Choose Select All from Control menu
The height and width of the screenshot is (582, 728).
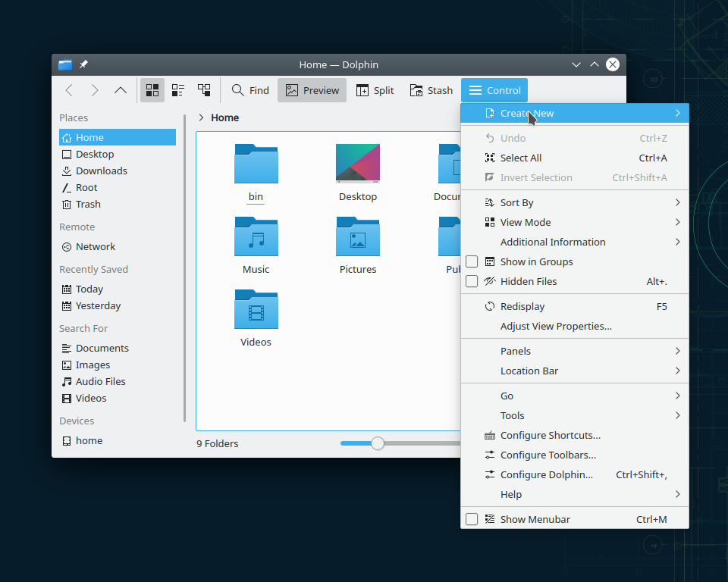(574, 158)
